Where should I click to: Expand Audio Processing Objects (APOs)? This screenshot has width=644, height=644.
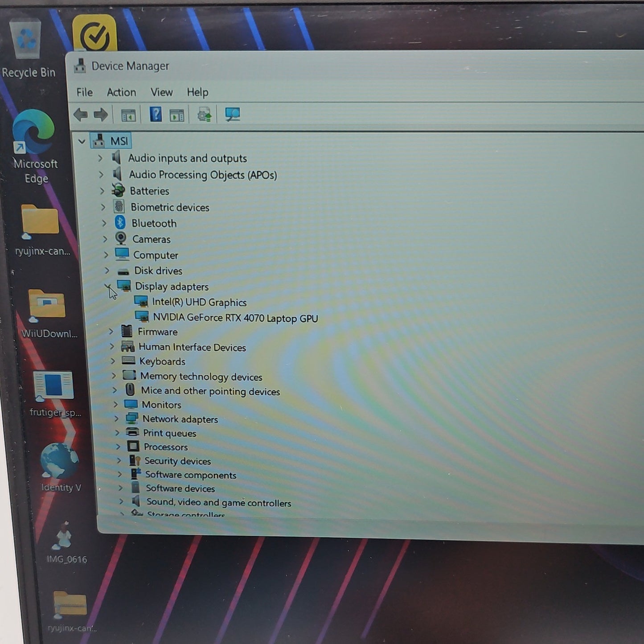tap(101, 174)
